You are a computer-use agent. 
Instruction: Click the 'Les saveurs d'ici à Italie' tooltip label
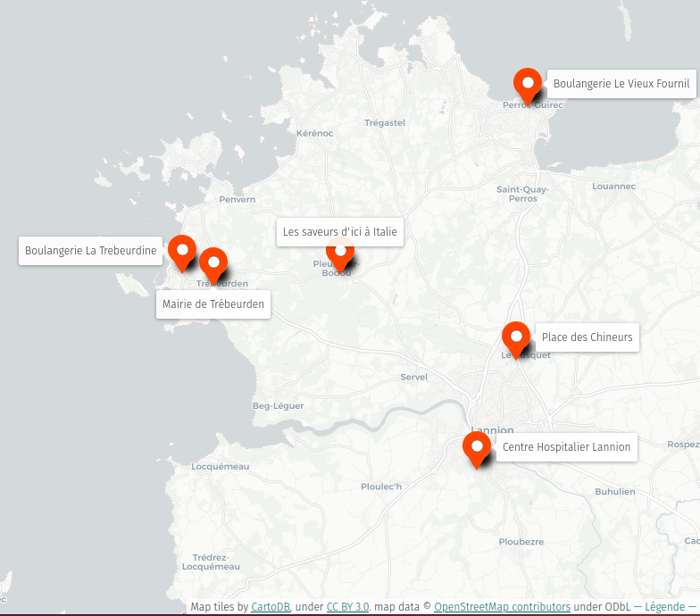click(x=339, y=232)
